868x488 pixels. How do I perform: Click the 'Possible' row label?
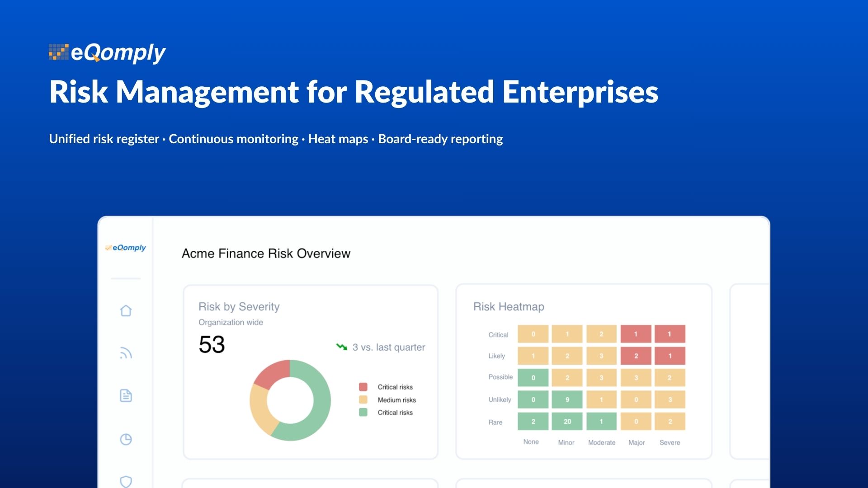tap(500, 377)
